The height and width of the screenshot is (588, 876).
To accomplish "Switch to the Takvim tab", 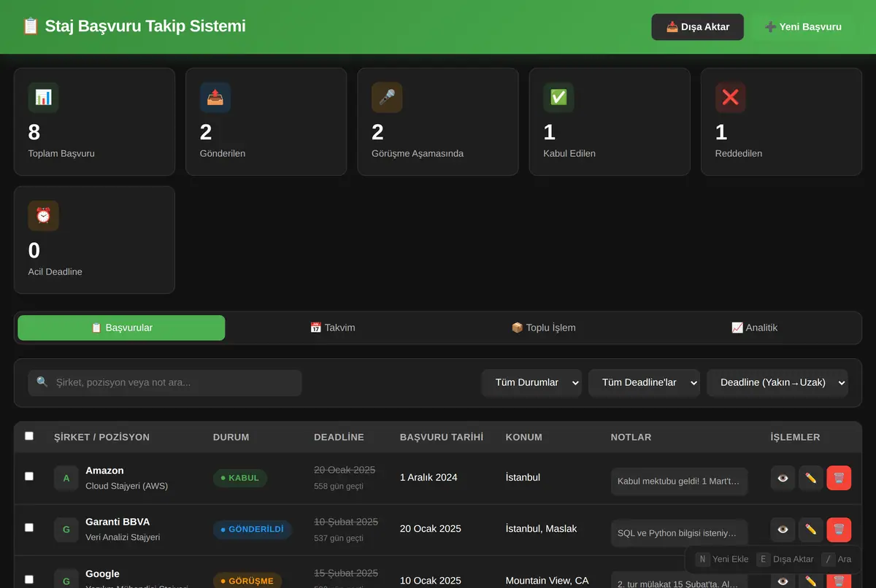I will click(333, 328).
